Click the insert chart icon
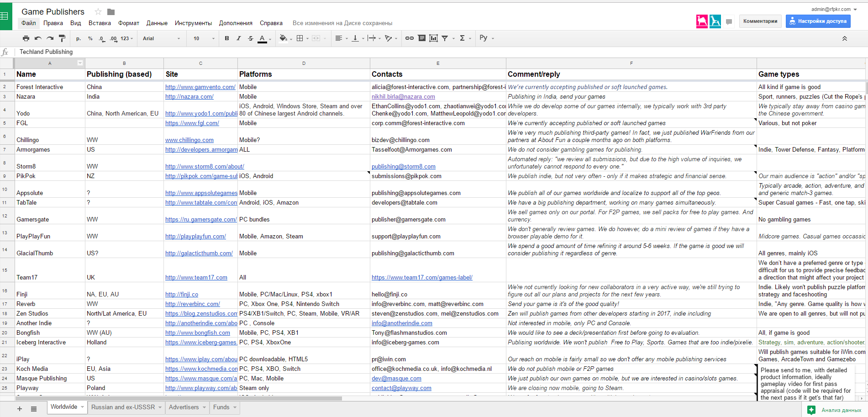868x417 pixels. point(433,38)
